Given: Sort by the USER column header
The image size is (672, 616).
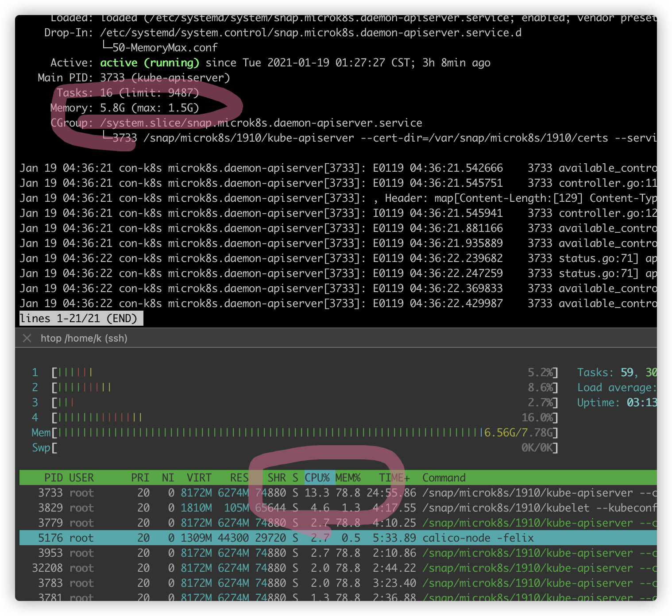Looking at the screenshot, I should (81, 477).
